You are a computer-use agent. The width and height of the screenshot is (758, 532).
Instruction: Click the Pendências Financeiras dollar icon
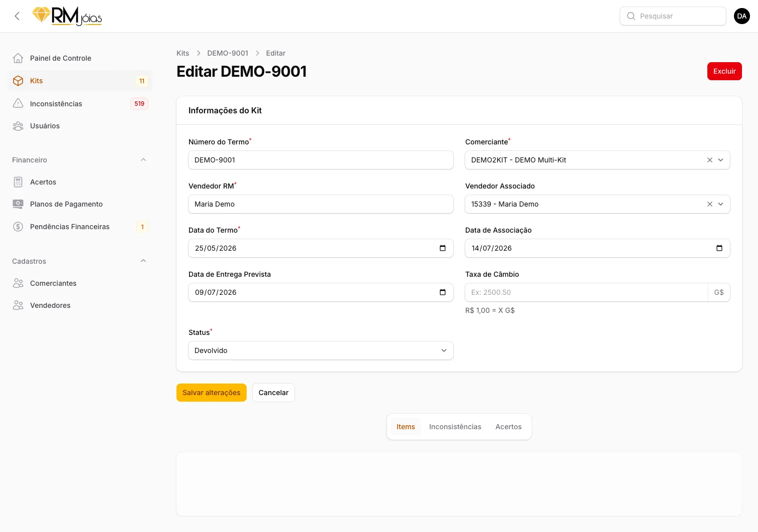point(18,227)
